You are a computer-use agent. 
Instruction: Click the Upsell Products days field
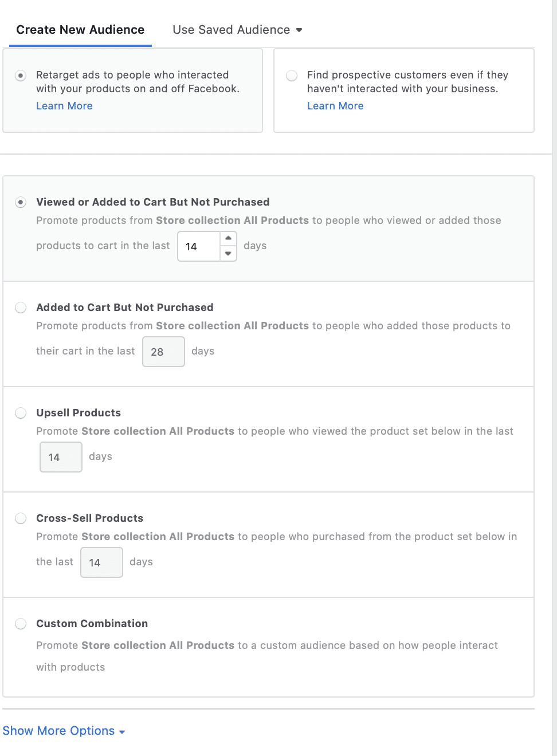coord(61,457)
